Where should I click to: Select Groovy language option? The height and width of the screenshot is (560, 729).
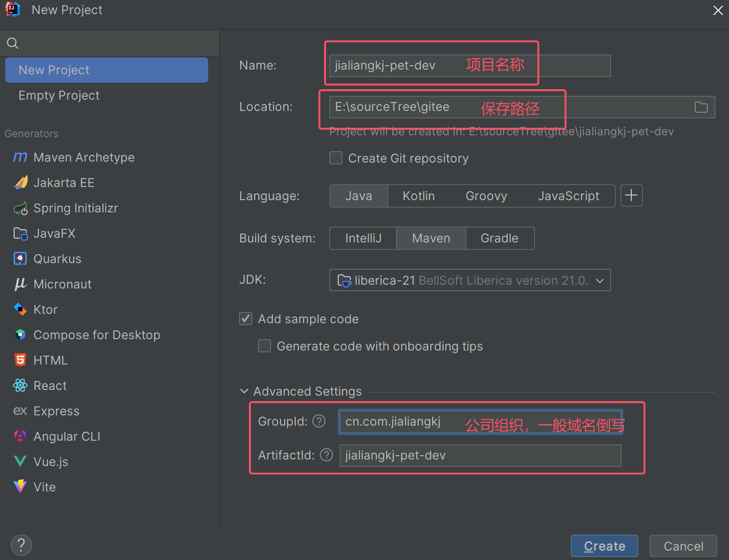tap(486, 196)
